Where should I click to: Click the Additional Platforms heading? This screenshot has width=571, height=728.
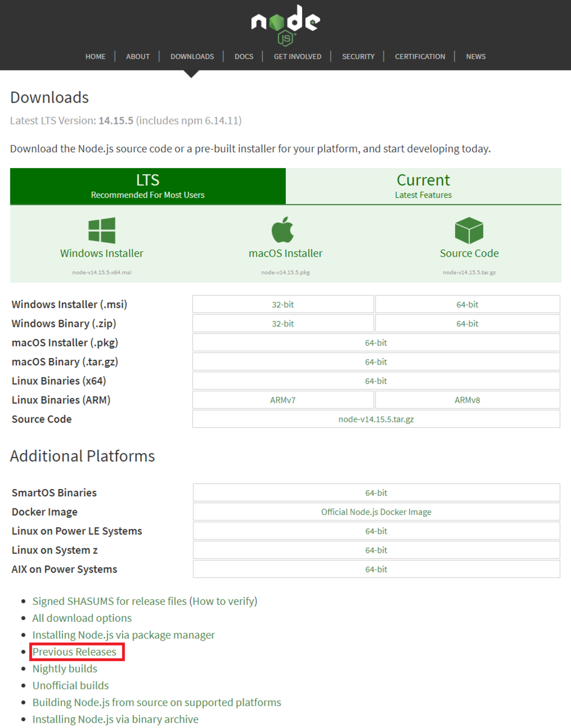pyautogui.click(x=83, y=456)
